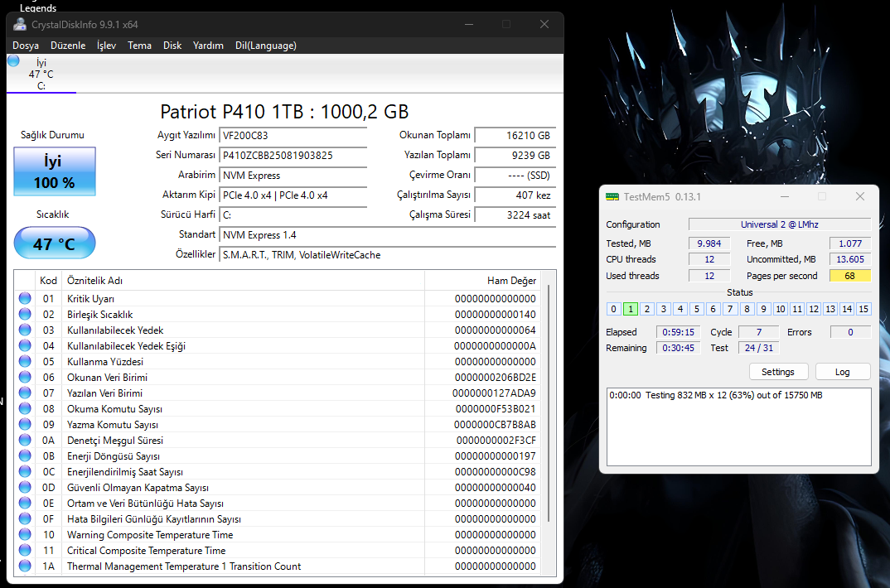Image resolution: width=890 pixels, height=588 pixels.
Task: Click the Aktarım Kipi PCIe 4.0 x4 field
Action: (x=293, y=195)
